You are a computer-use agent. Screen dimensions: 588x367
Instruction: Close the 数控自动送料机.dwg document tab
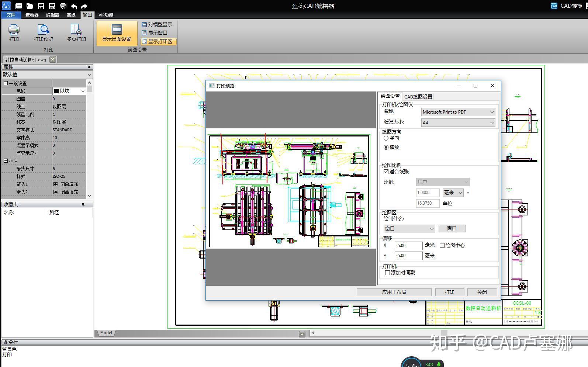pos(52,59)
